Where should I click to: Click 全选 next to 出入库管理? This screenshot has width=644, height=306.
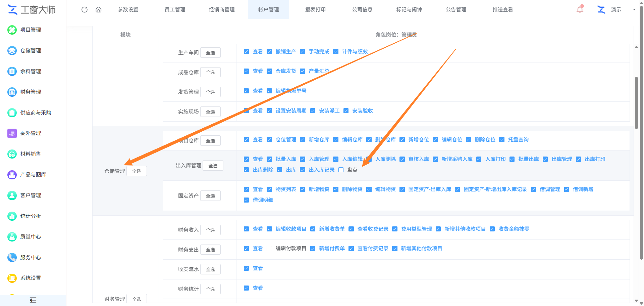coord(213,166)
